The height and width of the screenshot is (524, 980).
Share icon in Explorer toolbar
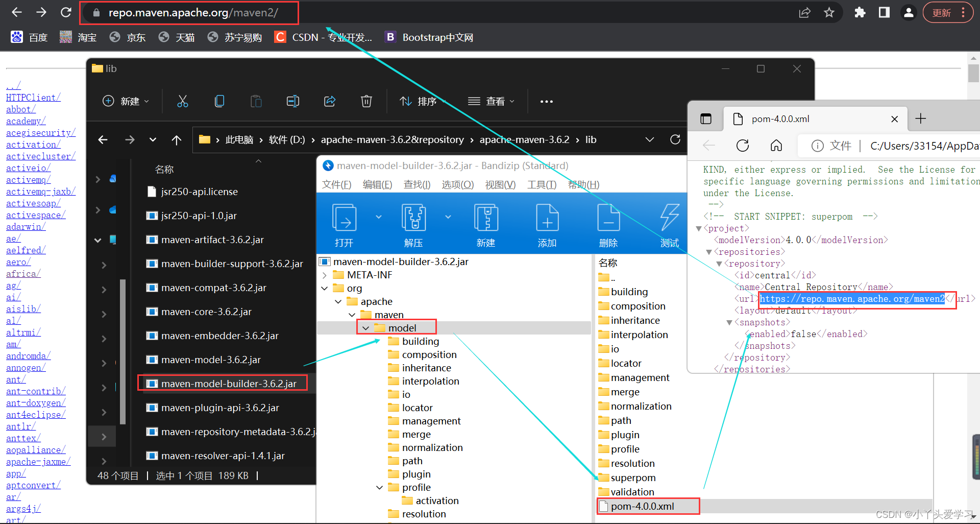point(330,101)
